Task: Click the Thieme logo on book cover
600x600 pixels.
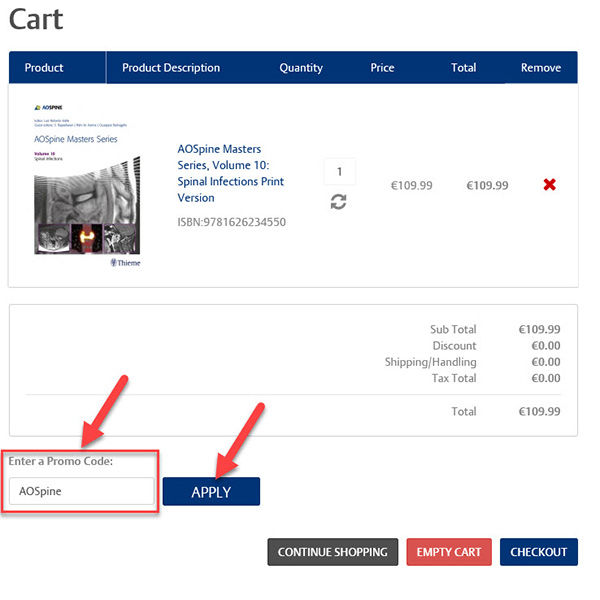Action: (x=125, y=263)
